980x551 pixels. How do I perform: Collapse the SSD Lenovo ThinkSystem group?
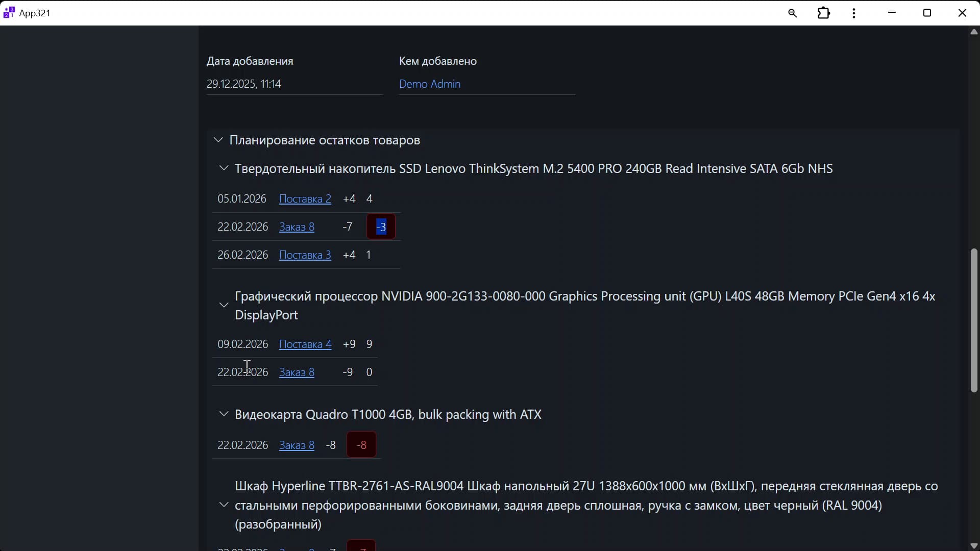(x=224, y=168)
